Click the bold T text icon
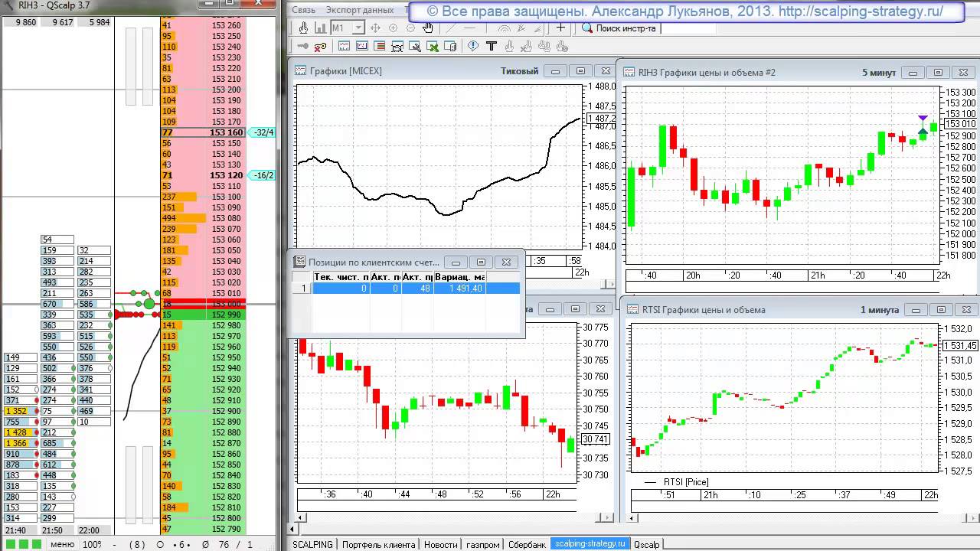 click(492, 47)
